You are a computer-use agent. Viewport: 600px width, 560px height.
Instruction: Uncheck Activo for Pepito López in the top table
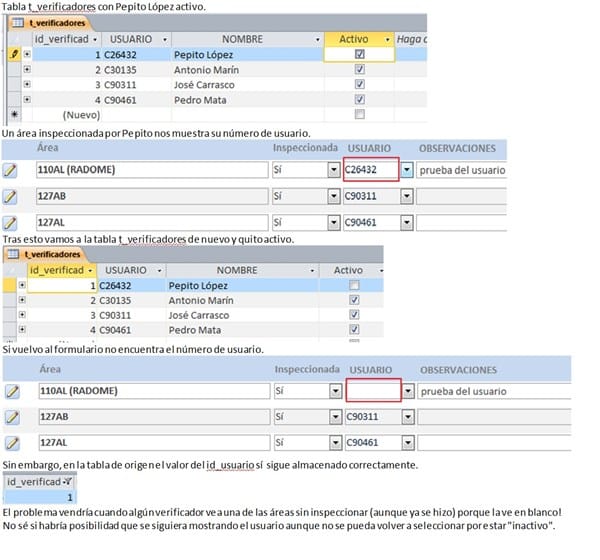(x=360, y=54)
